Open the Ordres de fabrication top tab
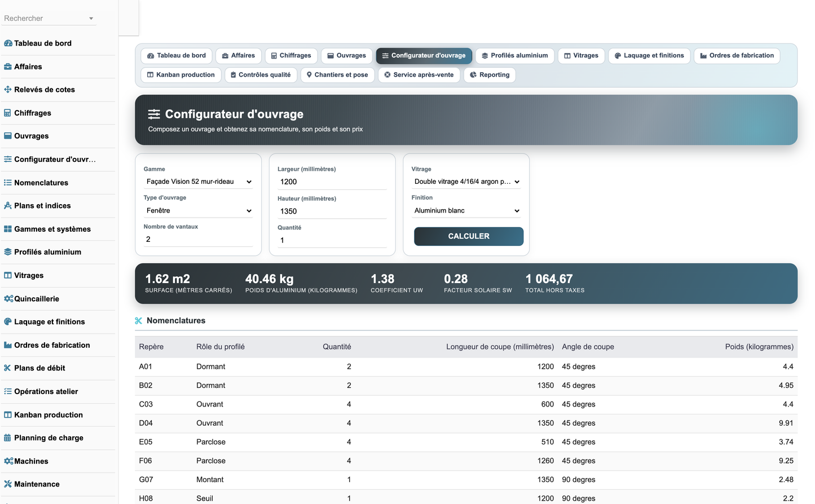Viewport: 815px width, 504px height. [737, 56]
